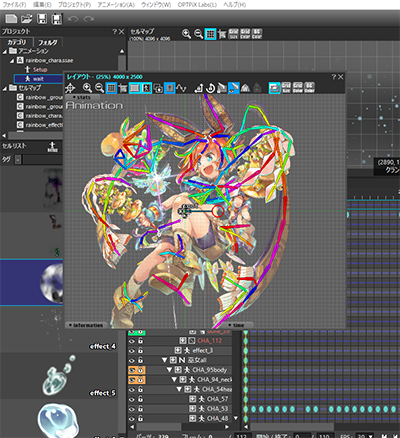Open the ウィンドウ(W) menu
Viewport: 400px width, 438px height.
156,5
